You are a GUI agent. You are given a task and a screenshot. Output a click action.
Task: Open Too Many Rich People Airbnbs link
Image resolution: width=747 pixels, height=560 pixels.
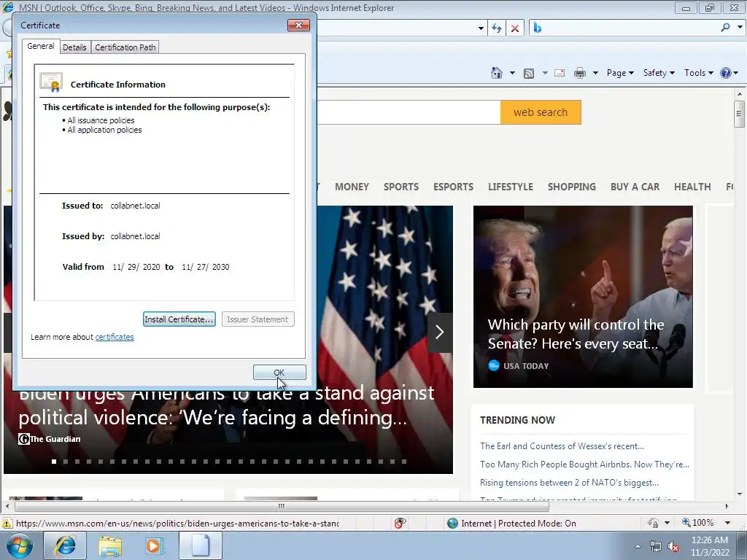pos(584,464)
